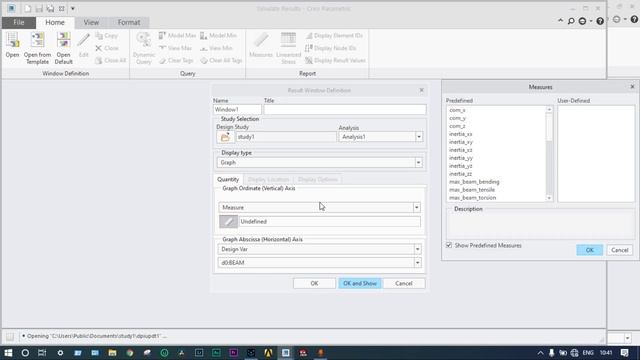This screenshot has width=640, height=360.
Task: Collapse the ribbon with the up caret
Action: point(560,20)
